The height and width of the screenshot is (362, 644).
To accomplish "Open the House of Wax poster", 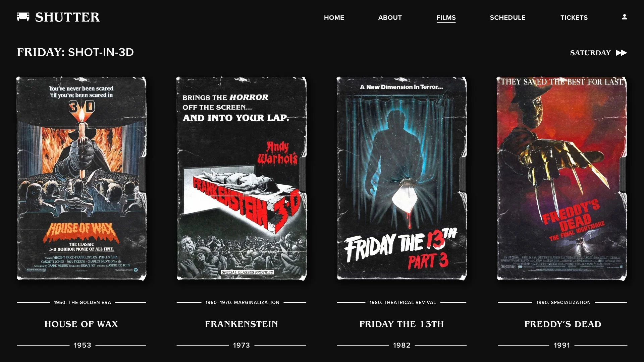I will point(82,179).
